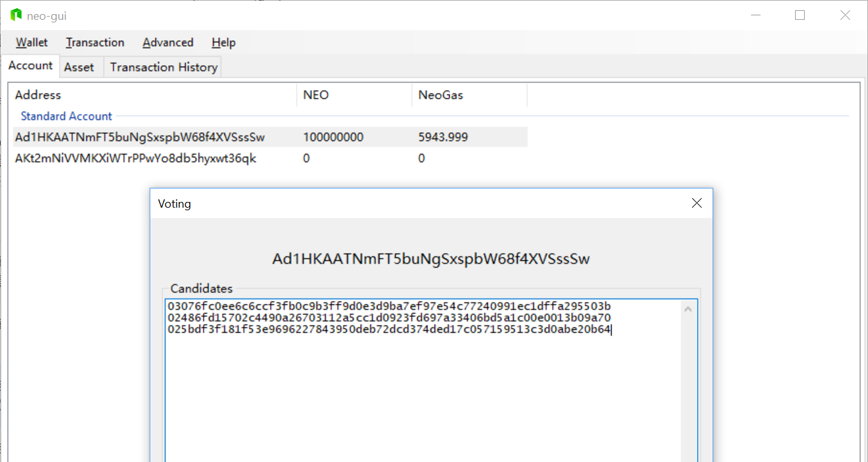Sort accounts by NEO column header
Image resolution: width=868 pixels, height=462 pixels.
(354, 95)
